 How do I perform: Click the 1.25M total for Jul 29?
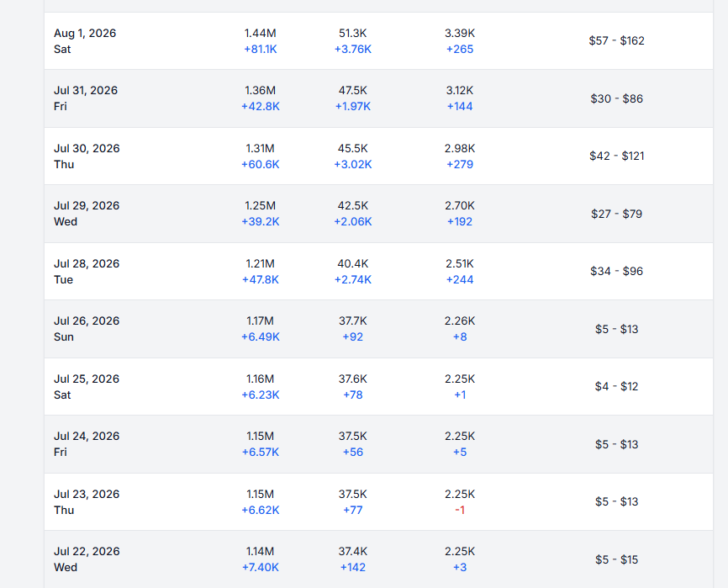coord(261,206)
